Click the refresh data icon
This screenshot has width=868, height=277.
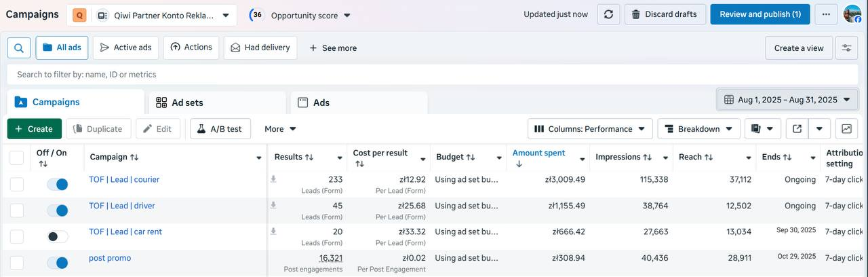click(608, 14)
